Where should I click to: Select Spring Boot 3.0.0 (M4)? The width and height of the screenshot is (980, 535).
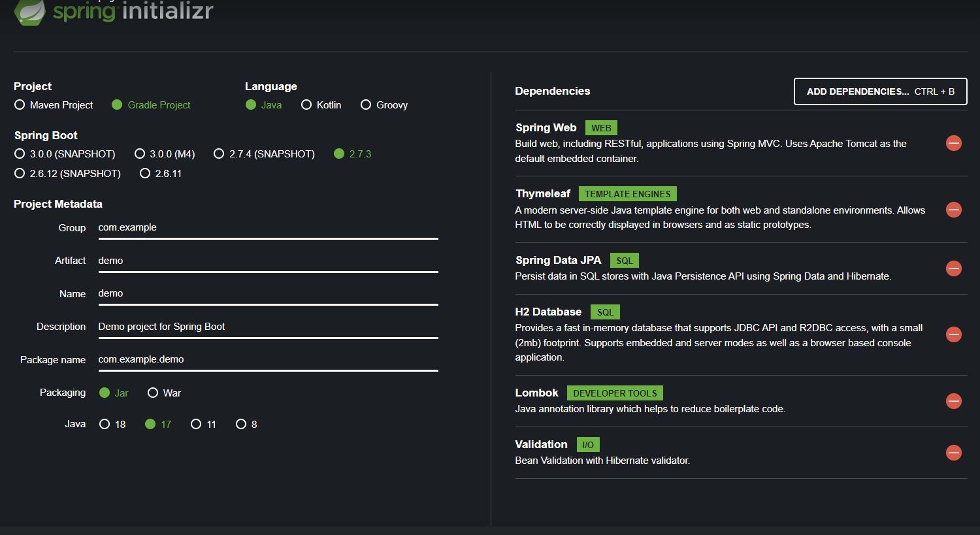click(165, 154)
